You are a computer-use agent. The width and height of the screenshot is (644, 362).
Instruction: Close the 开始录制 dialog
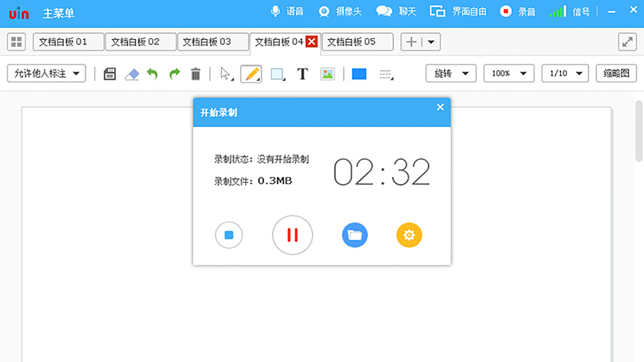440,107
